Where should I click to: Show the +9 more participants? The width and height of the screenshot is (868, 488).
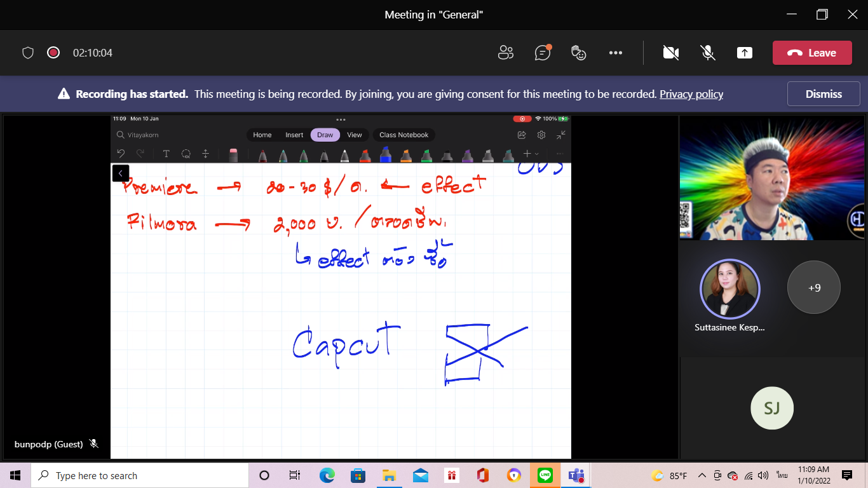tap(814, 287)
